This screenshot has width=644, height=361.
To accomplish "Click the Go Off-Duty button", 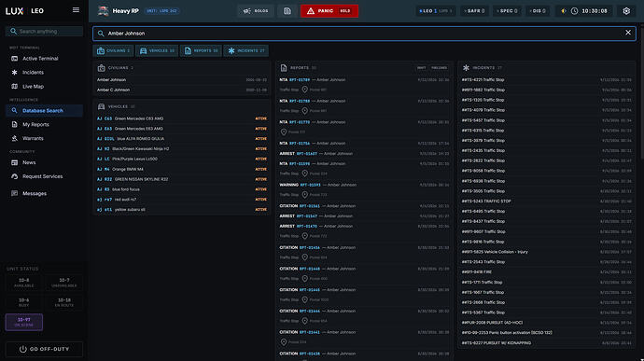I will click(45, 349).
